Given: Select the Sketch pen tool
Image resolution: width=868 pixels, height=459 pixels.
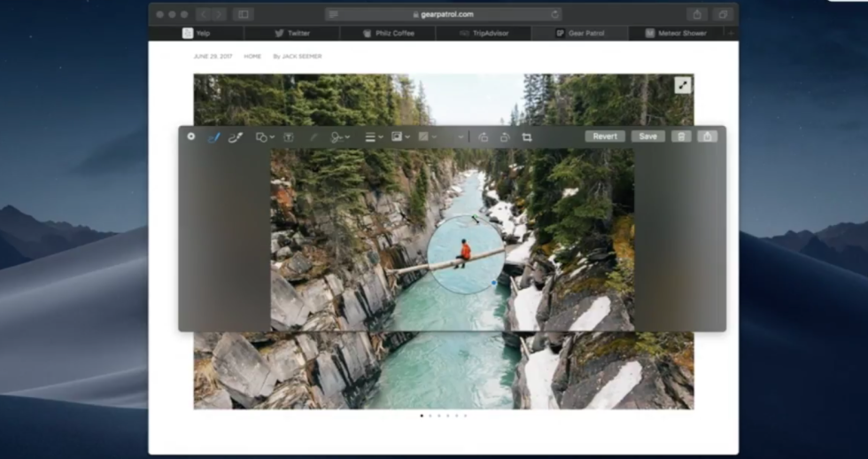Looking at the screenshot, I should [213, 137].
